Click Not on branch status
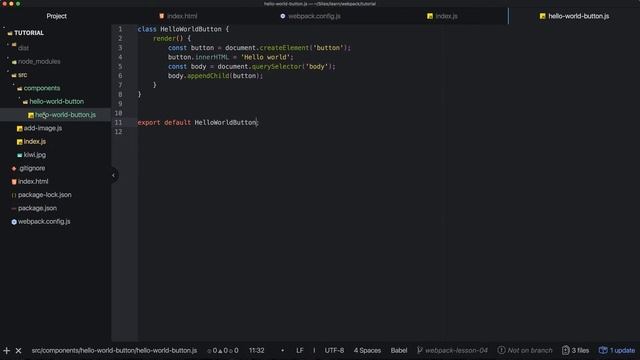The image size is (640, 360). click(529, 351)
